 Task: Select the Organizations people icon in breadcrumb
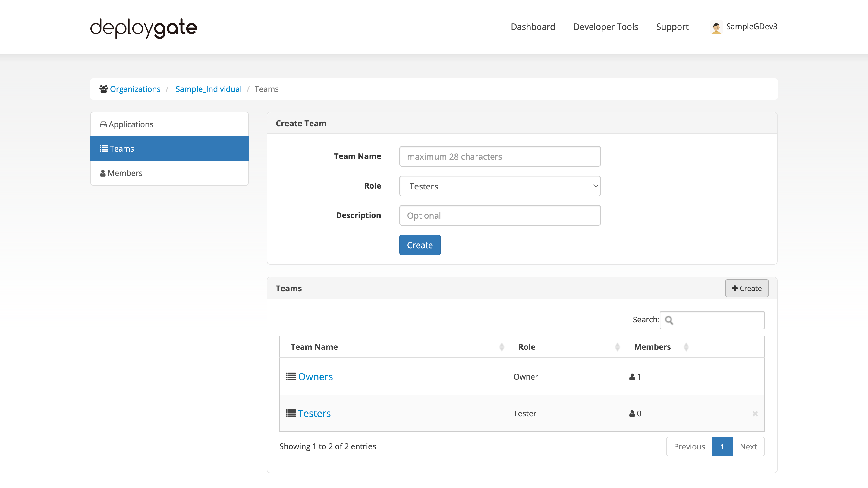pos(103,89)
